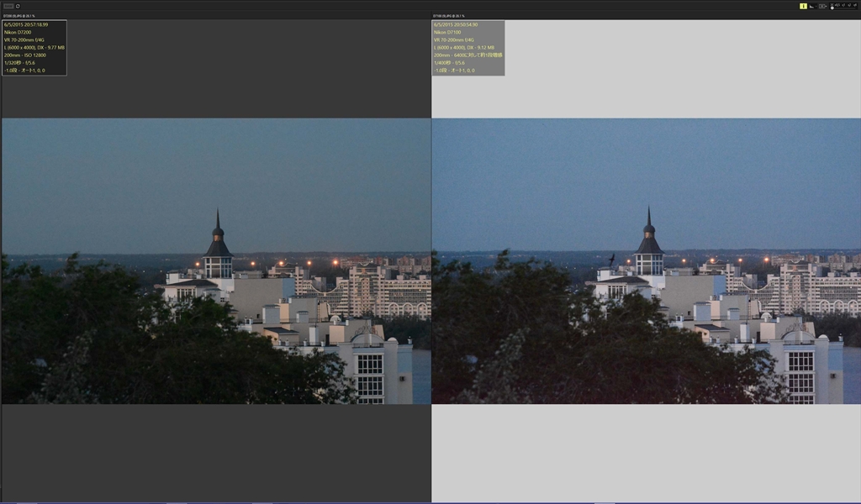Click "-1.0段 - オート1, 0, 0" in right info box
The width and height of the screenshot is (861, 504).
click(x=454, y=71)
